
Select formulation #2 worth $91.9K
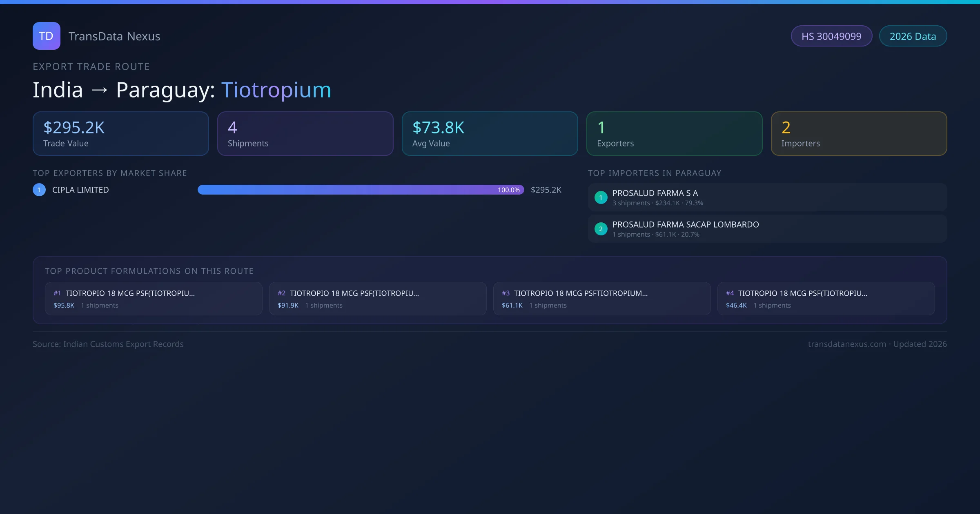click(x=378, y=299)
